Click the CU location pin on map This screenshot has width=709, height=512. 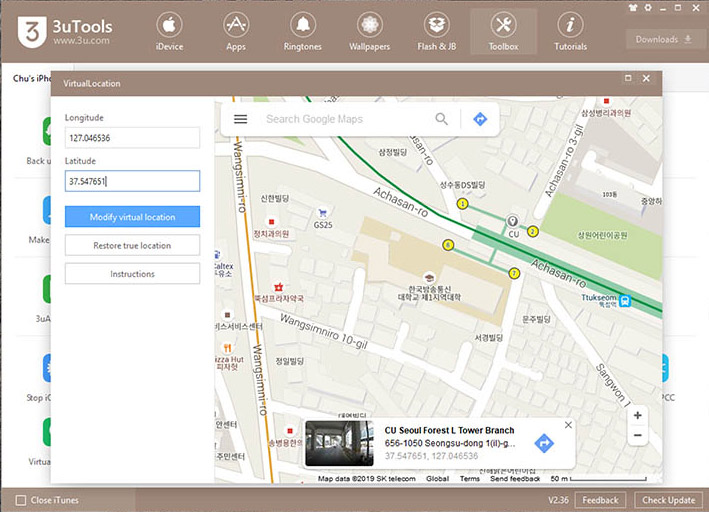pos(512,221)
